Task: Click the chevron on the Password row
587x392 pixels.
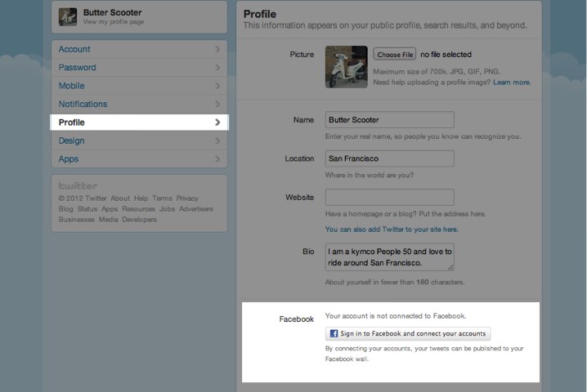Action: (x=217, y=67)
